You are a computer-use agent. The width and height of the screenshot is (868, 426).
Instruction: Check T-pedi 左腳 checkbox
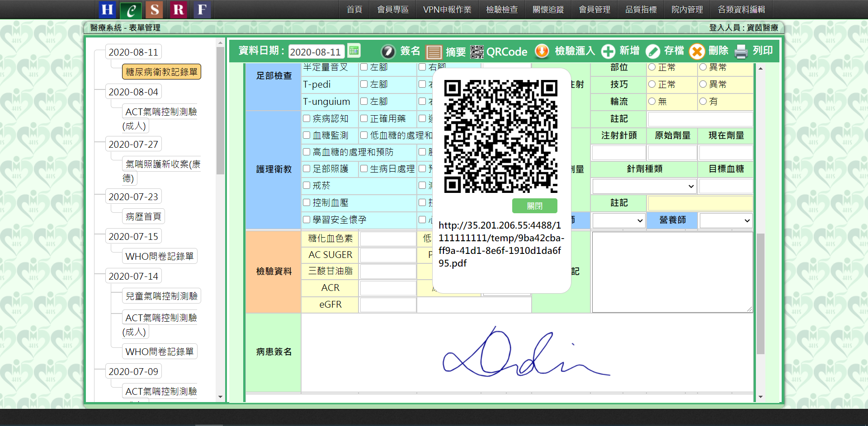(364, 84)
